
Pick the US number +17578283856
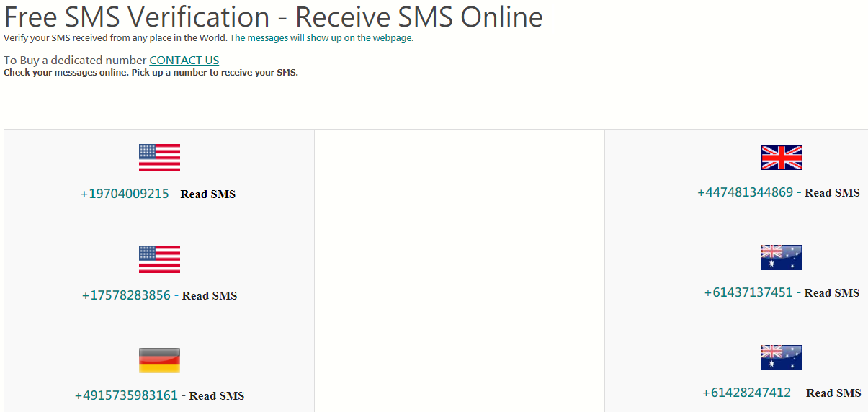pyautogui.click(x=127, y=295)
